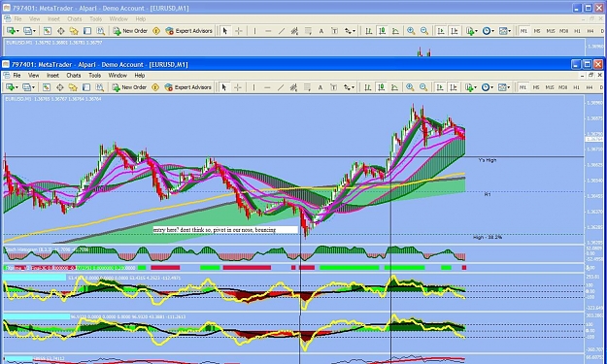Image resolution: width=607 pixels, height=364 pixels.
Task: Zoom out chart using front window toolbar
Action: pyautogui.click(x=423, y=87)
